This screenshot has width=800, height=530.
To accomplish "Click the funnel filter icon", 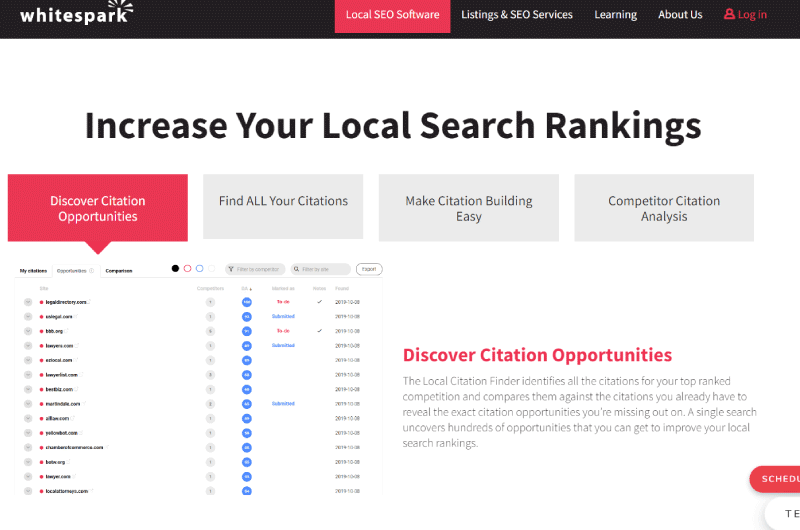I will [231, 269].
